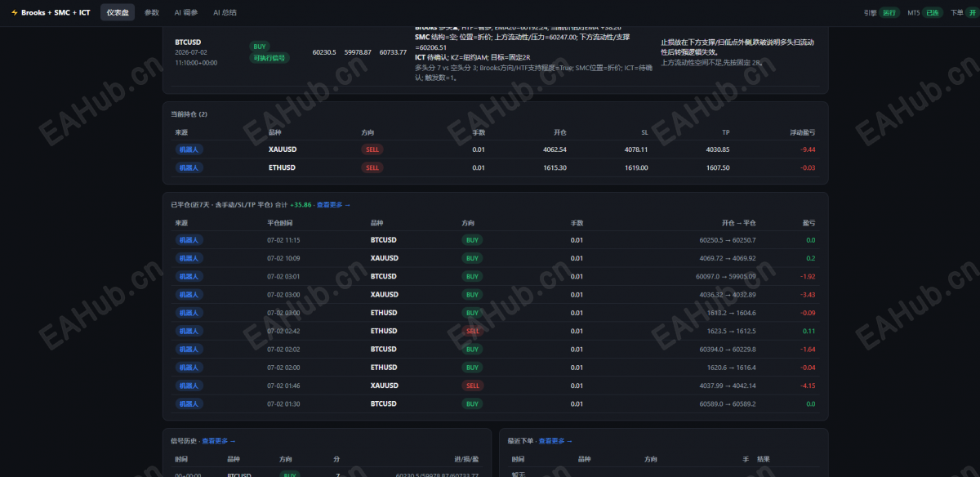
Task: Click the take profit value 1607.50
Action: point(718,167)
